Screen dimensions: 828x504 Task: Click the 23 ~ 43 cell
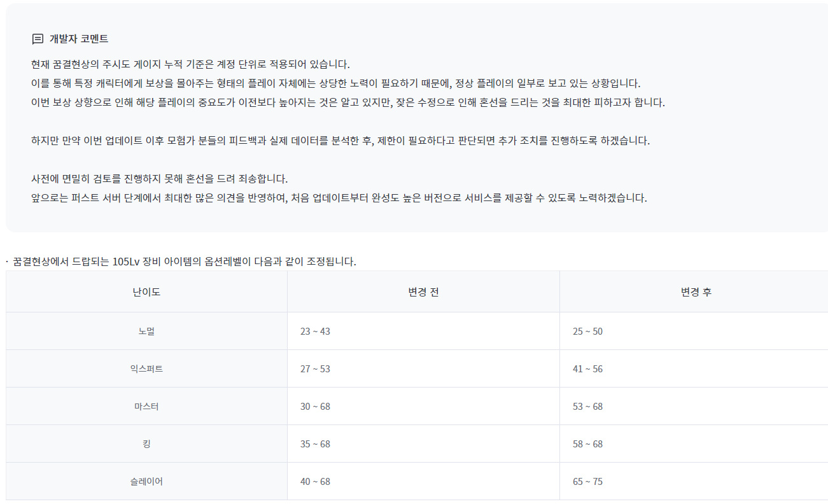315,332
